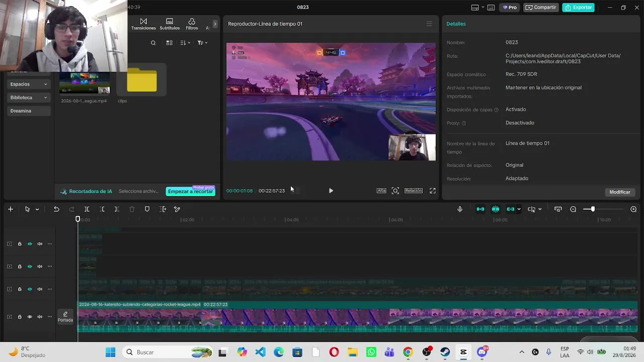Open the pointer tool mode dropdown
The width and height of the screenshot is (644, 362).
pos(37,209)
